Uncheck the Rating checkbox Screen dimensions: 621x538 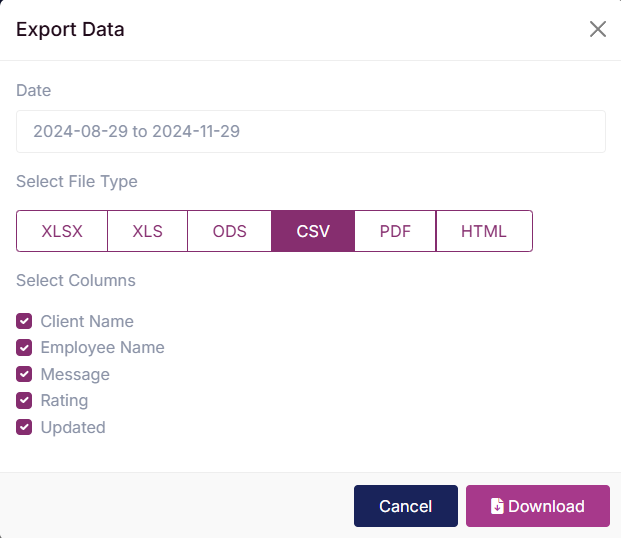pyautogui.click(x=24, y=401)
